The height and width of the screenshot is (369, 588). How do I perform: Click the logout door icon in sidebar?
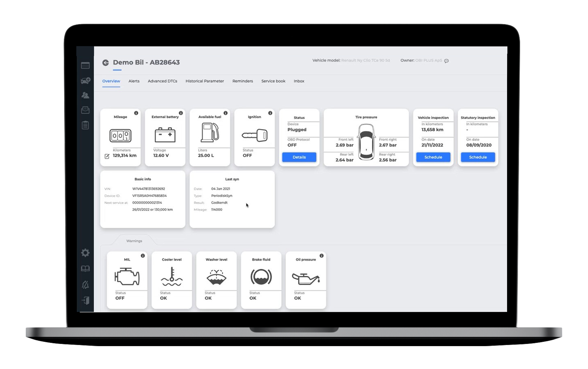pyautogui.click(x=85, y=300)
